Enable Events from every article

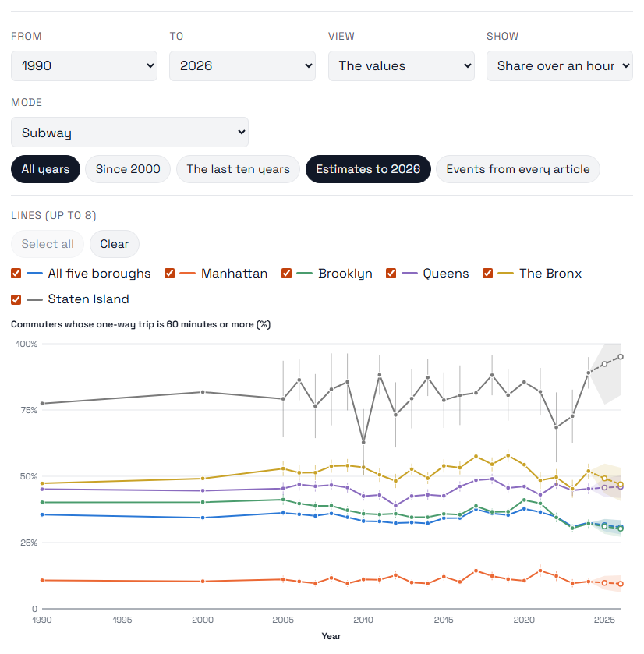(518, 169)
